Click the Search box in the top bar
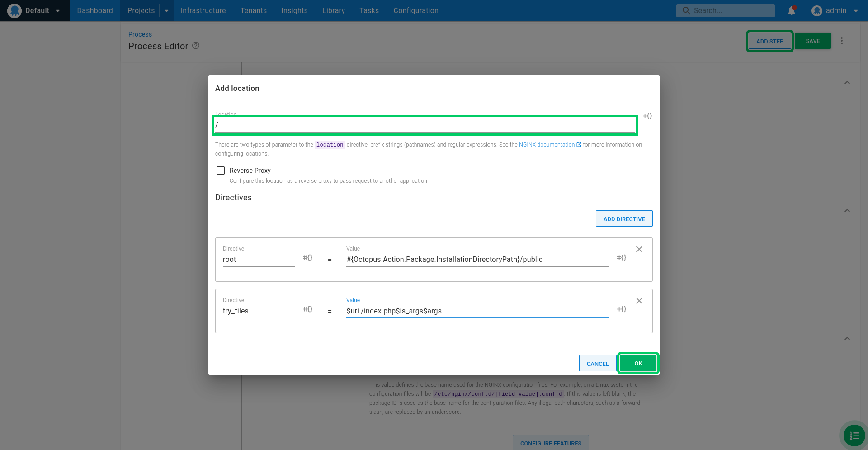 click(726, 10)
